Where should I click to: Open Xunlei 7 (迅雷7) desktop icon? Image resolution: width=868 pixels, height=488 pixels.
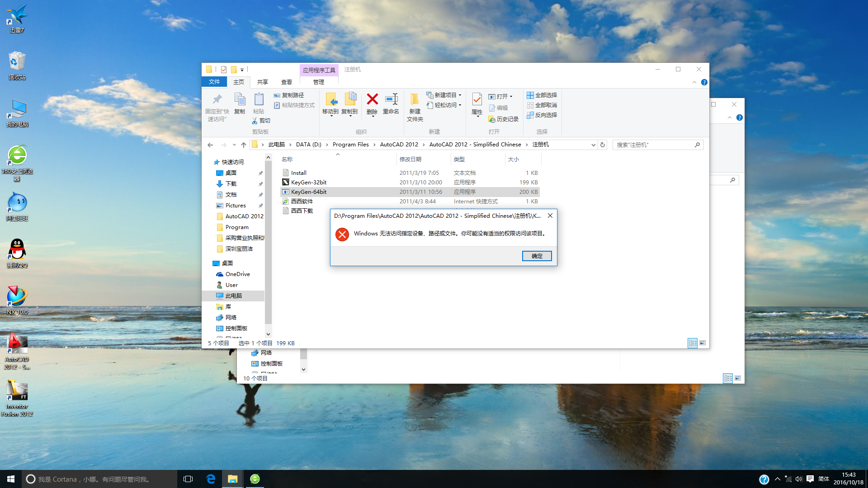(x=17, y=18)
